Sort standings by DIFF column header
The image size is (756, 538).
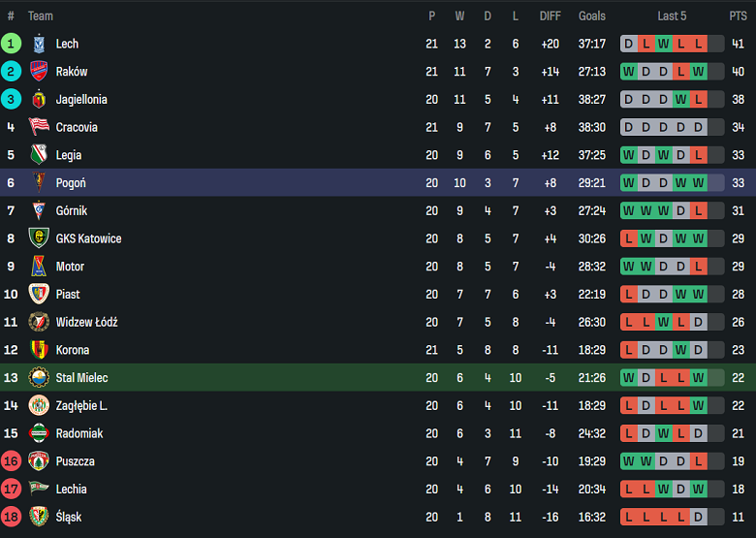click(x=550, y=16)
